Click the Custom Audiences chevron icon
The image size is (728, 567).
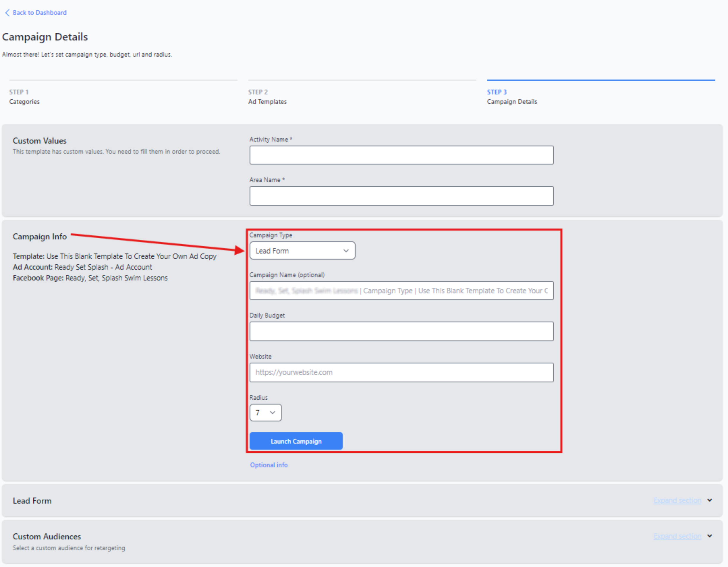pos(710,536)
